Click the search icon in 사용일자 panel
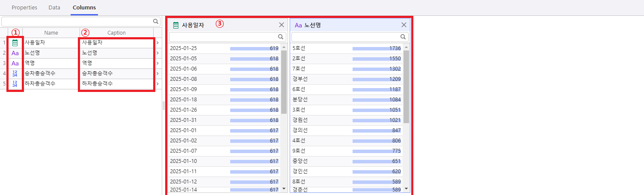The image size is (644, 195). (x=281, y=37)
